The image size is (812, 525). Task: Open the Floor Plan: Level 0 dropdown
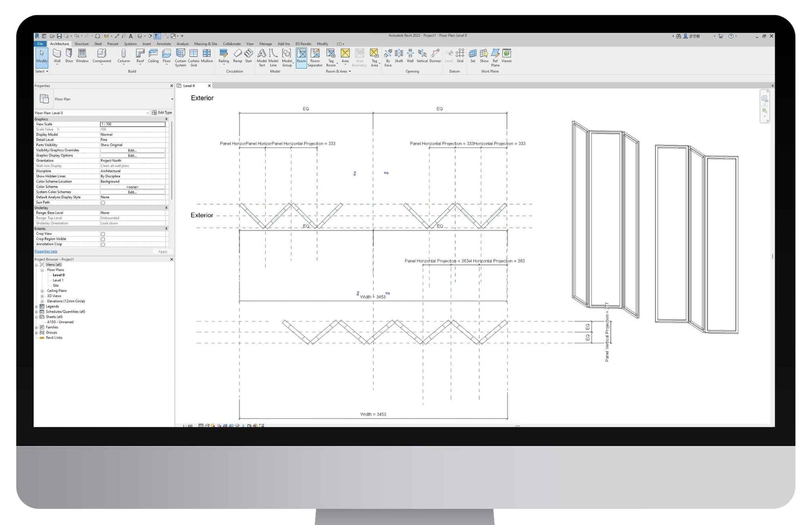(x=147, y=113)
